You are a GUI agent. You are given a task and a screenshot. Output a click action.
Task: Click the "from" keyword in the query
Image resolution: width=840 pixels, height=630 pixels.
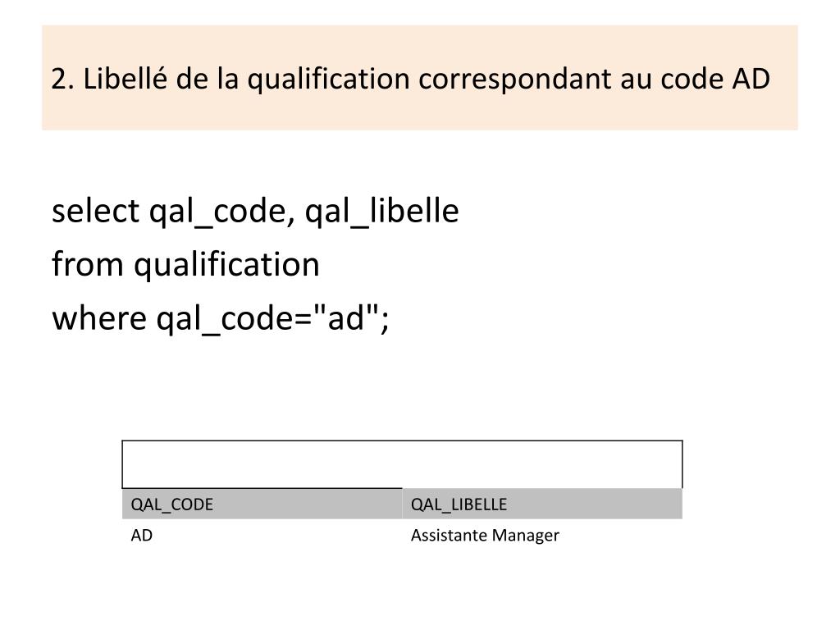(x=88, y=263)
